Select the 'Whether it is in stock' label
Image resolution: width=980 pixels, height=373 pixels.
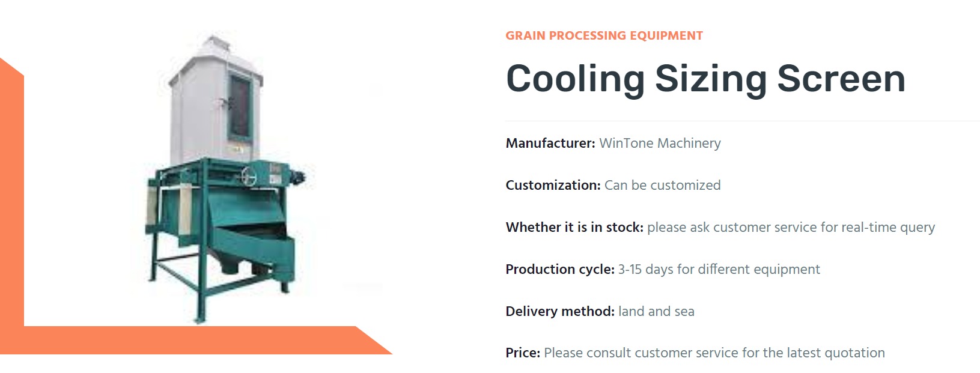point(574,228)
